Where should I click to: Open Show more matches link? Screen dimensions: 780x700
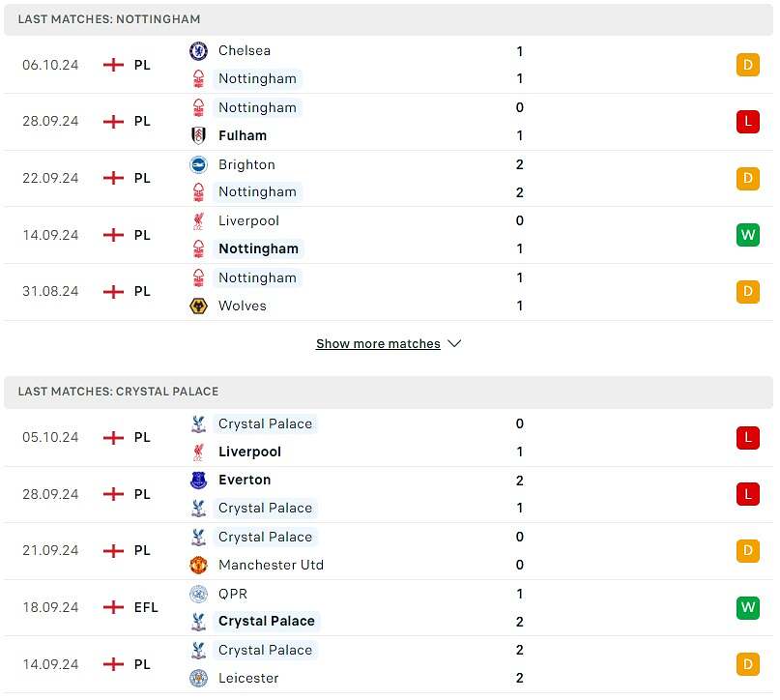pyautogui.click(x=378, y=344)
